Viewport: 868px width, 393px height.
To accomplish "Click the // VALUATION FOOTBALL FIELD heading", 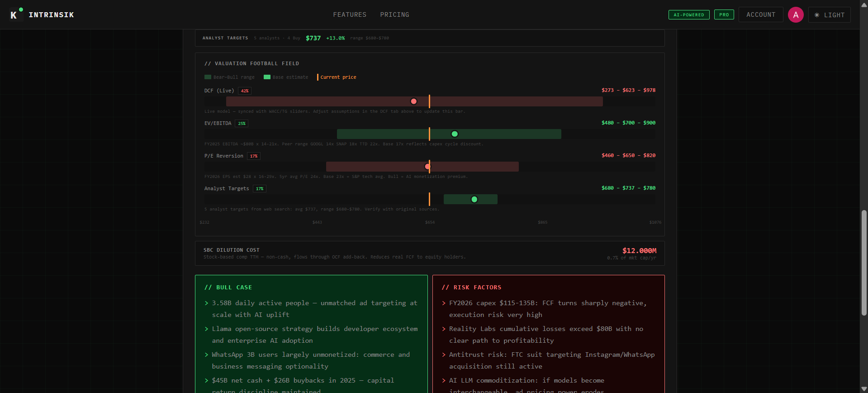I will pos(251,63).
